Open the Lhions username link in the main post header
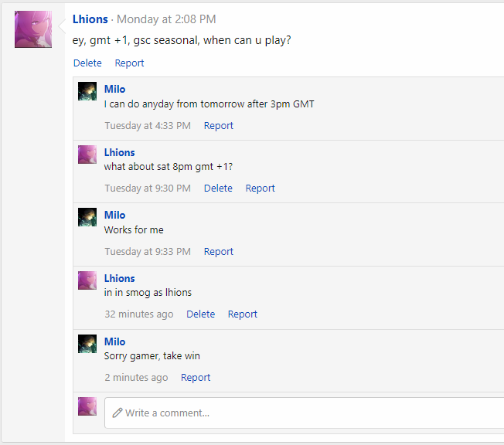Screen dimensions: 504x445 pyautogui.click(x=90, y=19)
